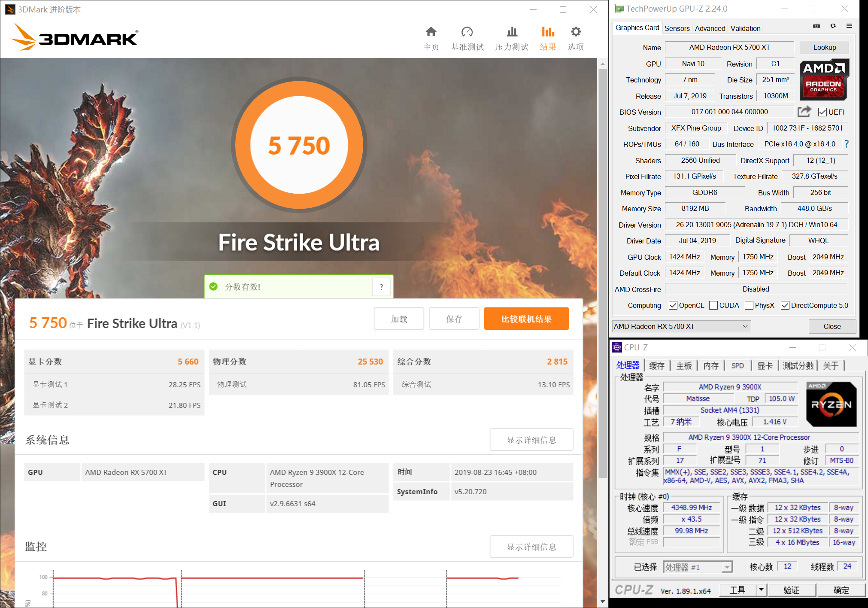Toggle the UEFI checkbox
Screen dimensions: 868x608
(822, 112)
